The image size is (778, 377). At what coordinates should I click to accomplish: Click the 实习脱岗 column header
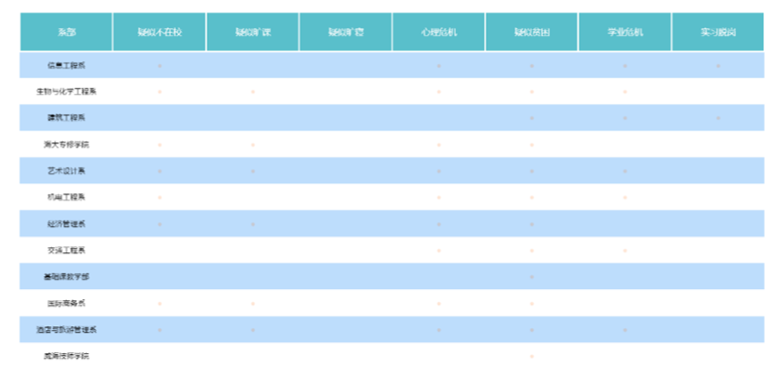pyautogui.click(x=718, y=32)
